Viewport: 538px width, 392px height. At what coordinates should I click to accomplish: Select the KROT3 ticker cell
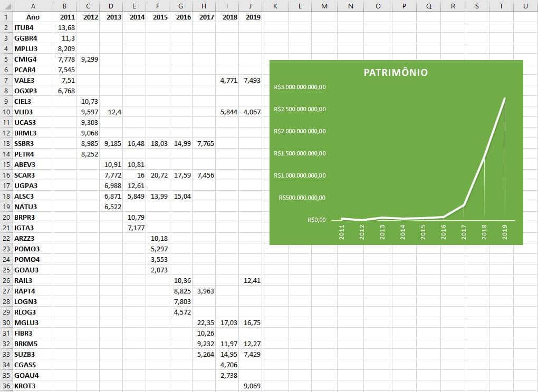(x=33, y=386)
